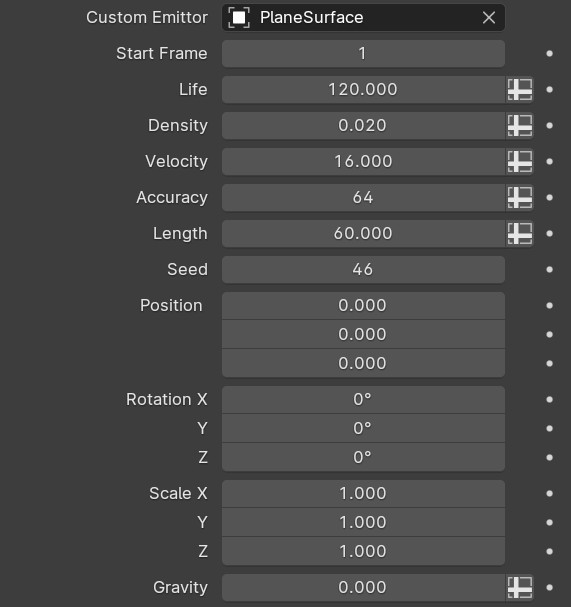Click the Velocity value 16.000
571x607 pixels.
[363, 161]
